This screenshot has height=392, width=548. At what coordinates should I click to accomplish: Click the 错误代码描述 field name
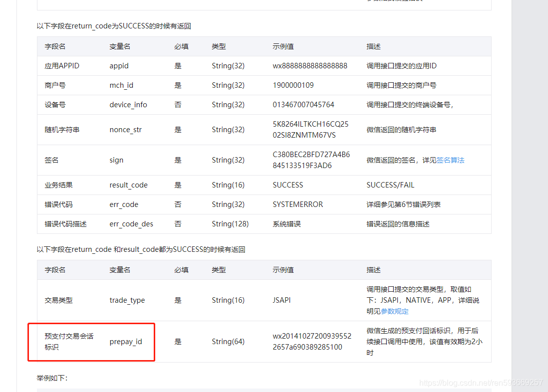click(65, 224)
